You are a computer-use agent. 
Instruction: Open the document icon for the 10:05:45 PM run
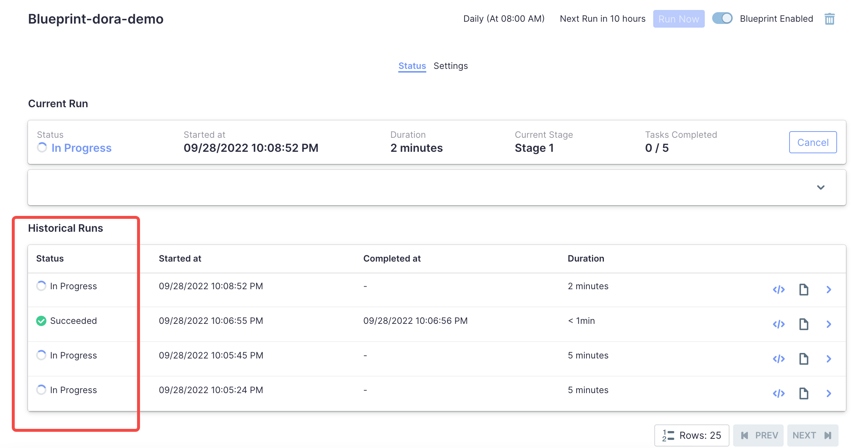tap(804, 359)
